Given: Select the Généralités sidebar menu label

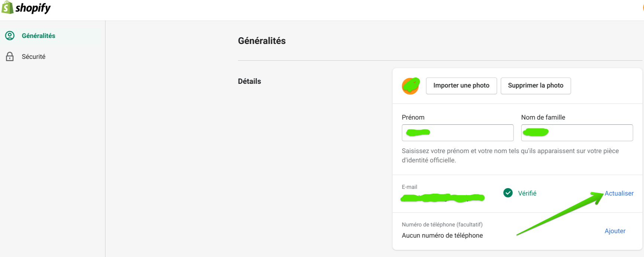Looking at the screenshot, I should point(38,36).
